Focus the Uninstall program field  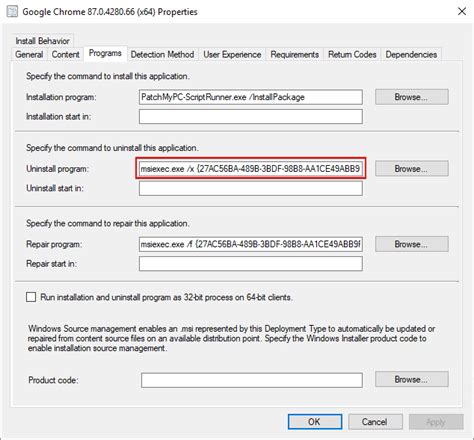point(251,169)
